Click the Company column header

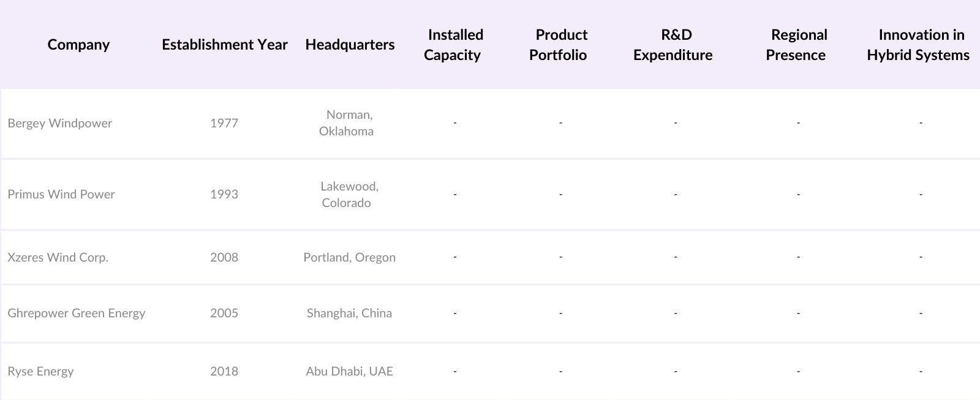(x=78, y=45)
